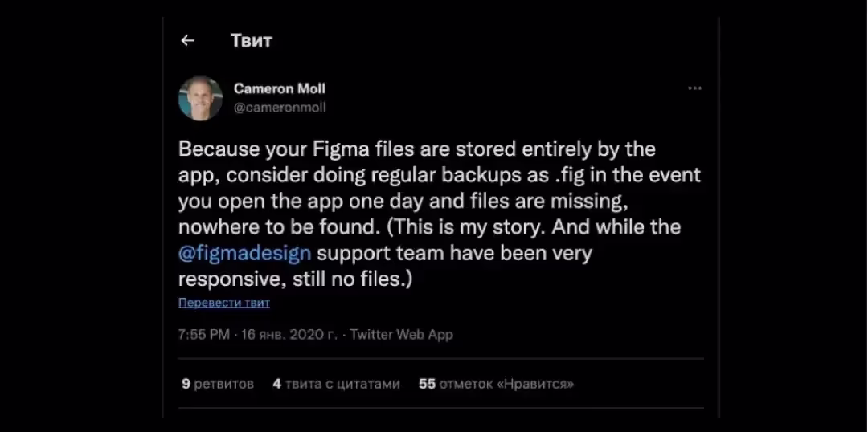
Task: Open the Cameron Moll display name
Action: [x=279, y=88]
